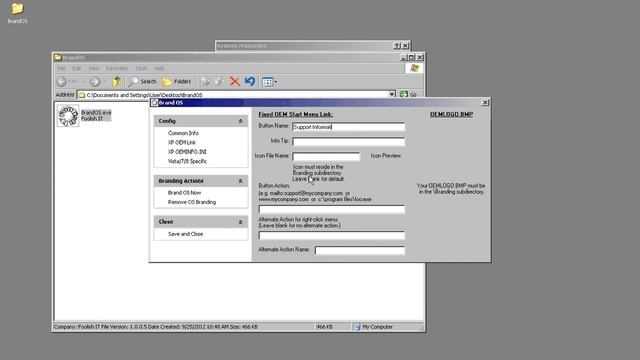The image size is (640, 360).
Task: Open the Views button in Explorer toolbar
Action: (x=269, y=82)
